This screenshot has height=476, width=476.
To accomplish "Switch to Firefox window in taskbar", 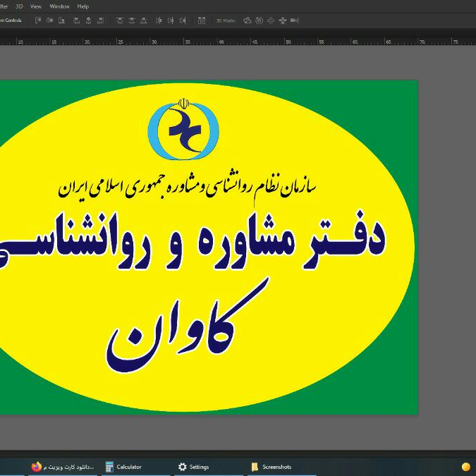I will [x=63, y=467].
